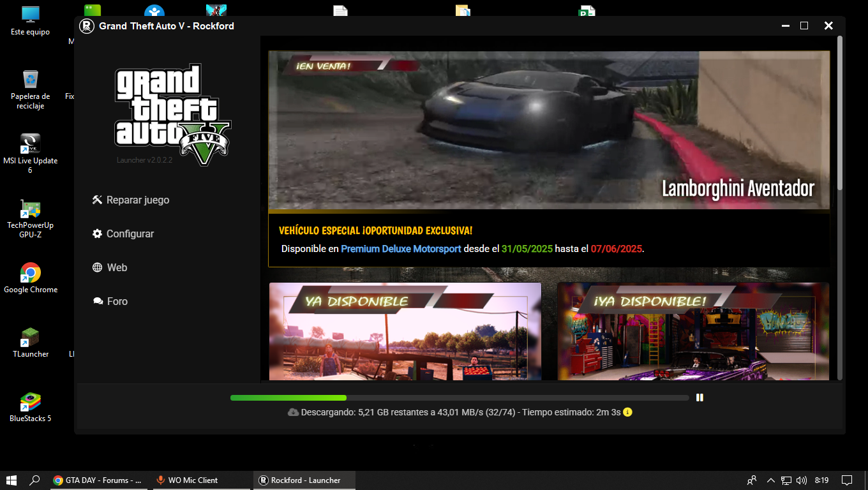Switch to WO Mic Client in taskbar

[x=191, y=480]
